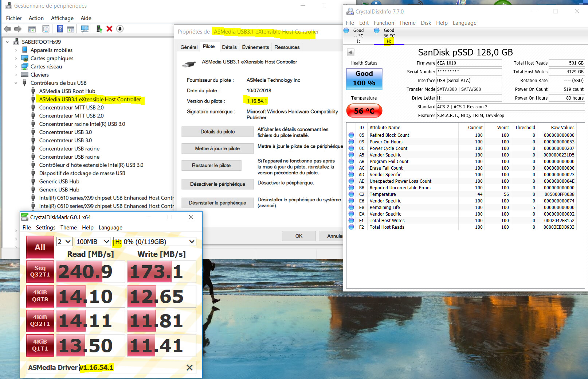Click the blue question mark help icon
588x379 pixels.
[x=60, y=29]
